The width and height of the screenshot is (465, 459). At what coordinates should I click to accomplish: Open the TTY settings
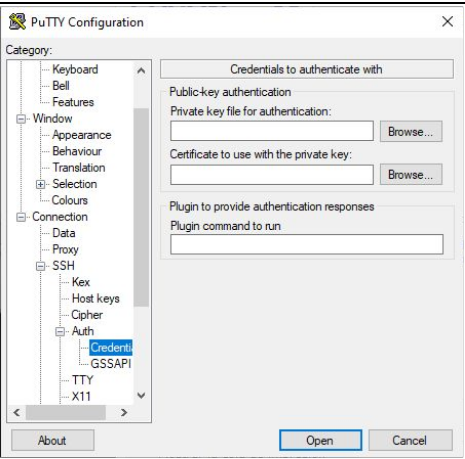click(83, 380)
